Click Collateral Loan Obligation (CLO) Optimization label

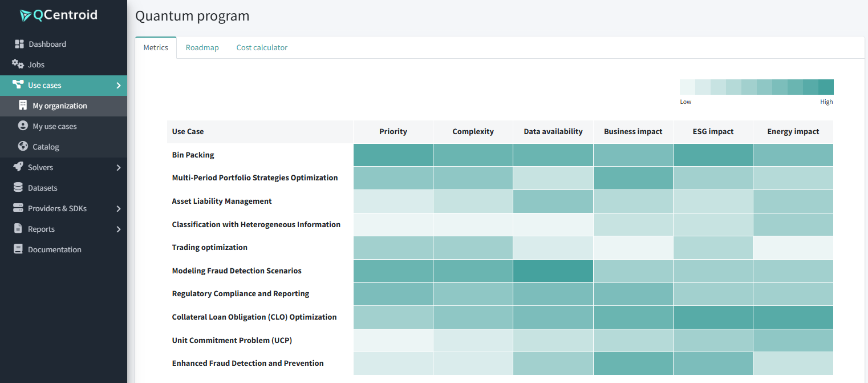click(254, 317)
